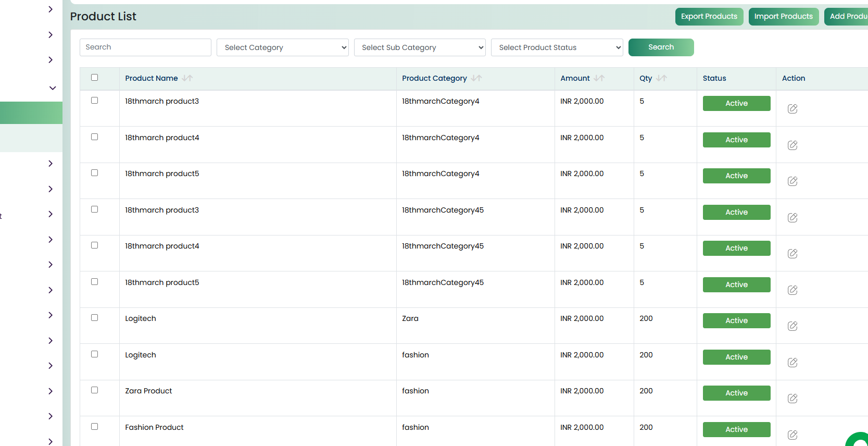Sort table by Product Category arrows
868x446 pixels.
pyautogui.click(x=476, y=78)
